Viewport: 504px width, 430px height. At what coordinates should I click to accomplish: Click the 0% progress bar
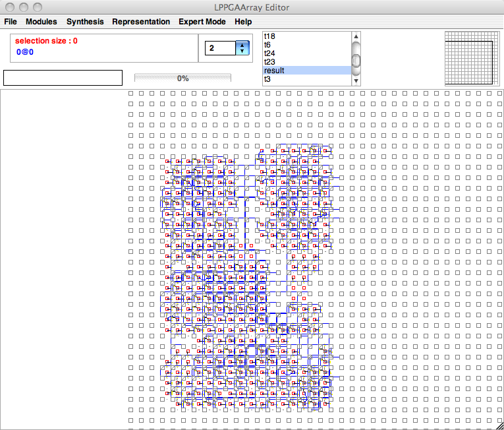pos(182,78)
